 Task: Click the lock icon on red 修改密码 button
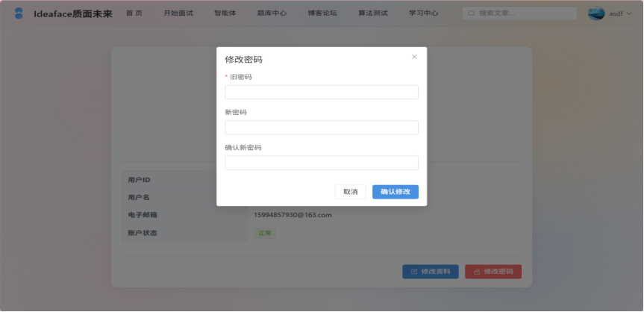477,272
